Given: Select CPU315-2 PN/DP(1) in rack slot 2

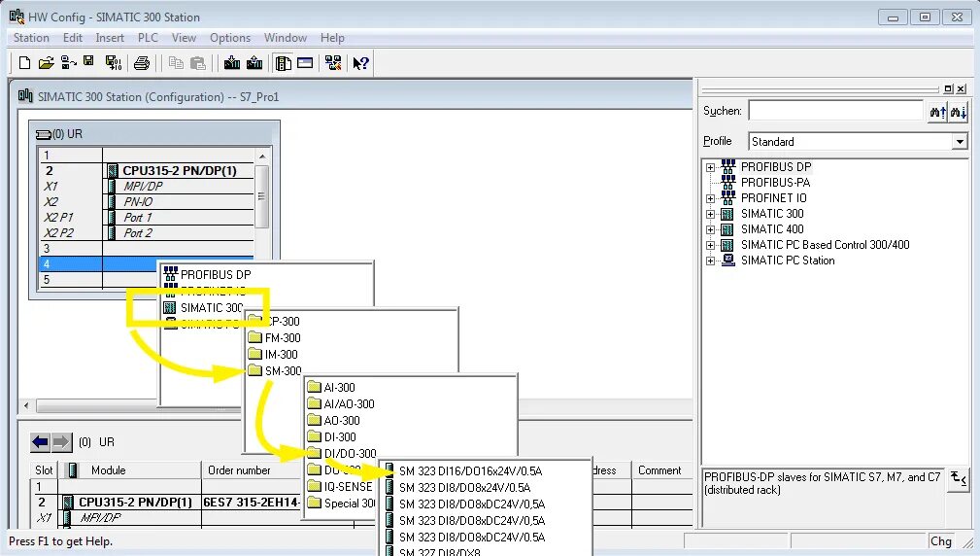Looking at the screenshot, I should (180, 171).
